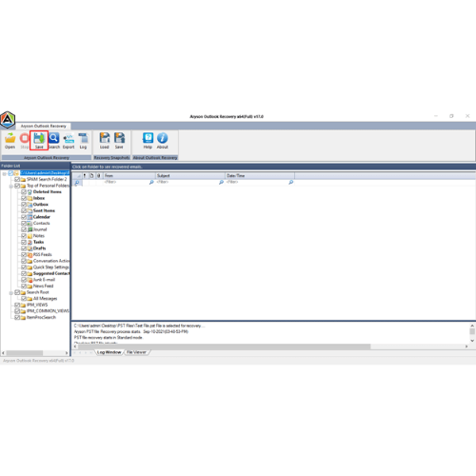Collapse the root PST file tree node
476x476 pixels.
(5, 173)
